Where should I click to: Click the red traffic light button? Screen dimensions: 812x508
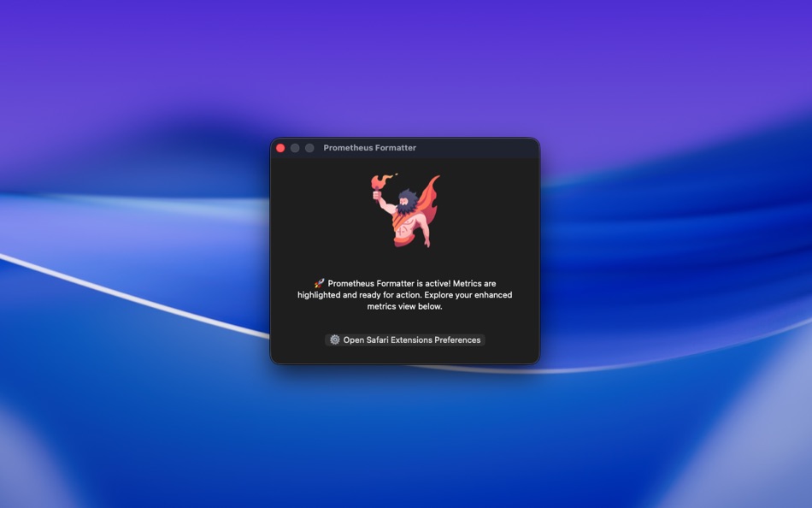pyautogui.click(x=280, y=147)
